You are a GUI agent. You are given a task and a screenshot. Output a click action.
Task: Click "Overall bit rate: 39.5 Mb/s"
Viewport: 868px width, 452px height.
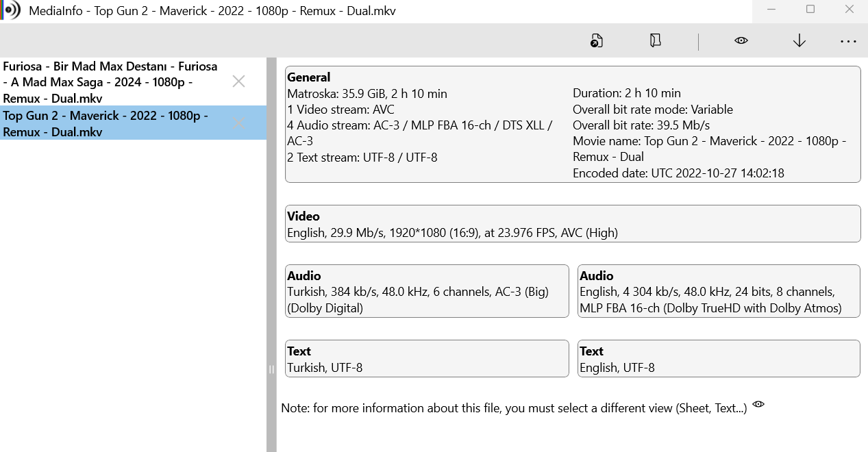point(641,125)
